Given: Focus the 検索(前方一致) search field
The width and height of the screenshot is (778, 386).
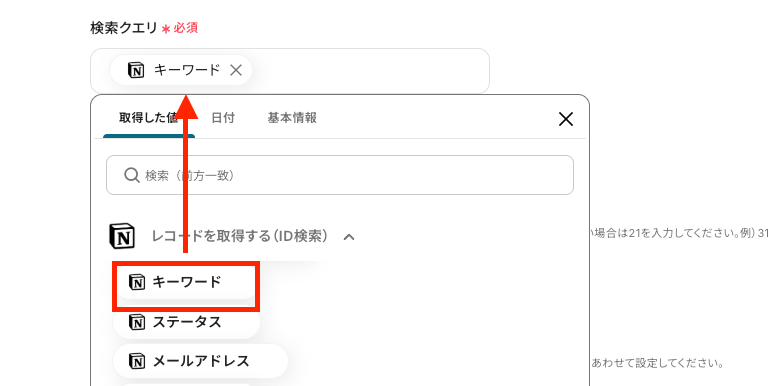Looking at the screenshot, I should [x=340, y=175].
